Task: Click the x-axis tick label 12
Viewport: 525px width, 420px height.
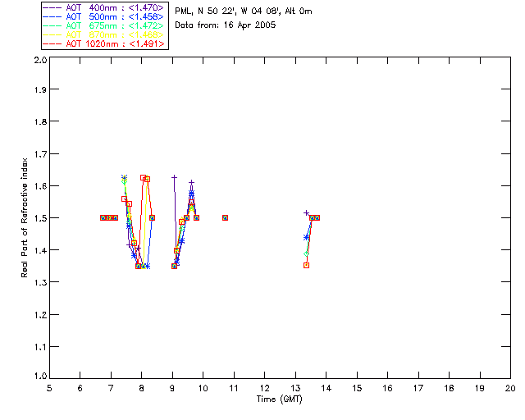Action: [264, 388]
